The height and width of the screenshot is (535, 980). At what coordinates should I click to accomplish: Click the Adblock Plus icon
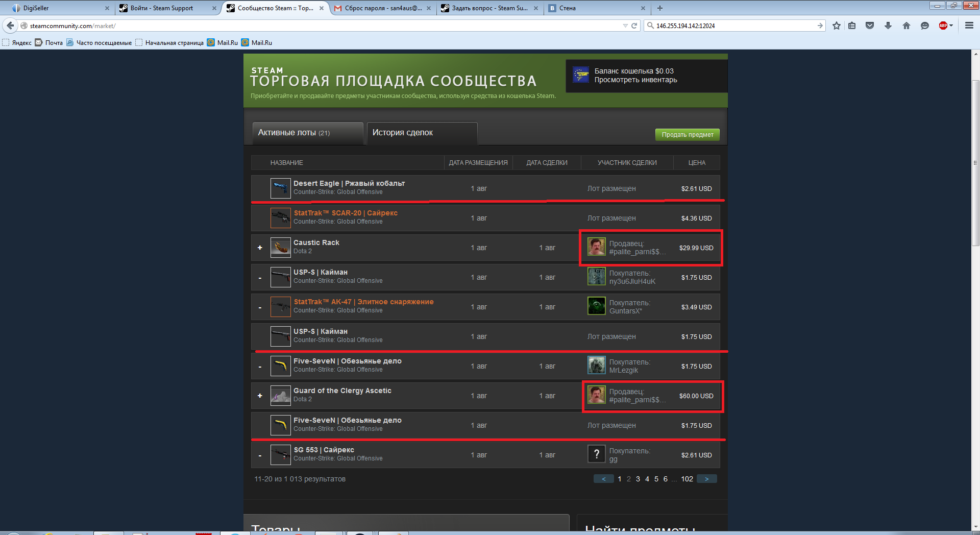943,26
